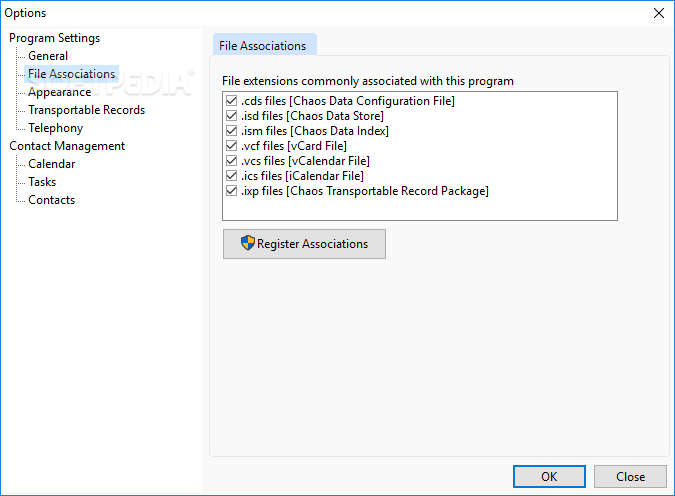Select the Contact Management tree node
The height and width of the screenshot is (496, 675).
(67, 146)
